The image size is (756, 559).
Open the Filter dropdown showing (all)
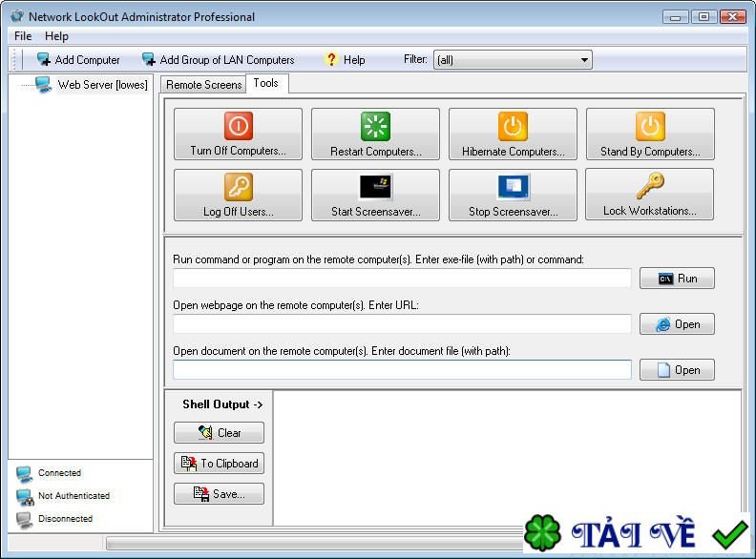click(x=513, y=60)
